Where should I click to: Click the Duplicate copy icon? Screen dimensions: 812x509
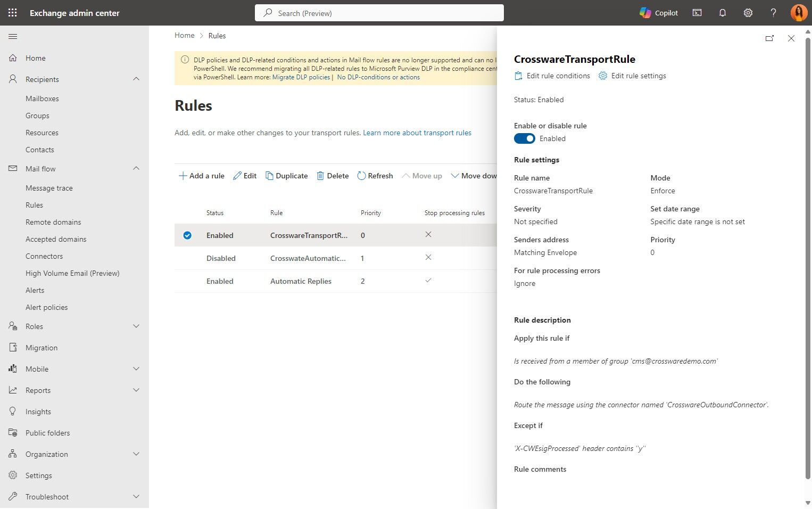(x=269, y=176)
